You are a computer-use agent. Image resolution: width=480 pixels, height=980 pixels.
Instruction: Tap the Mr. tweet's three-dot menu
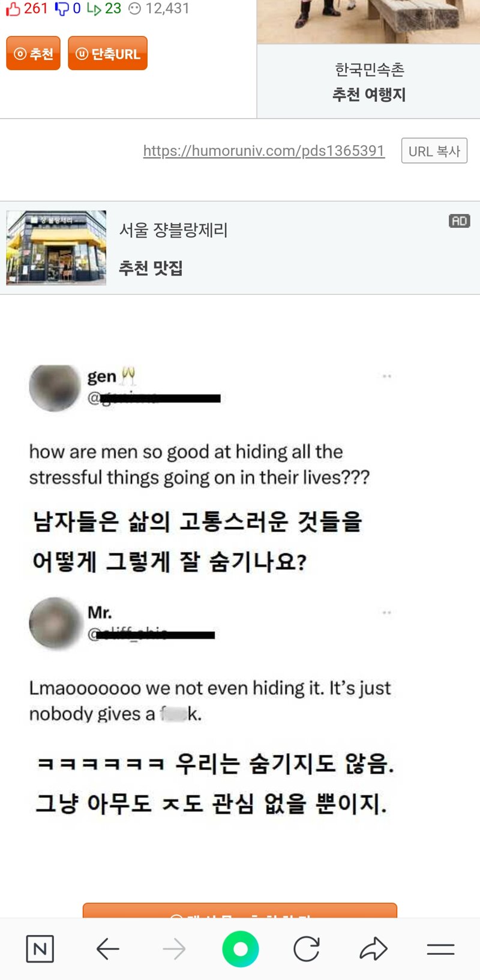pos(387,613)
